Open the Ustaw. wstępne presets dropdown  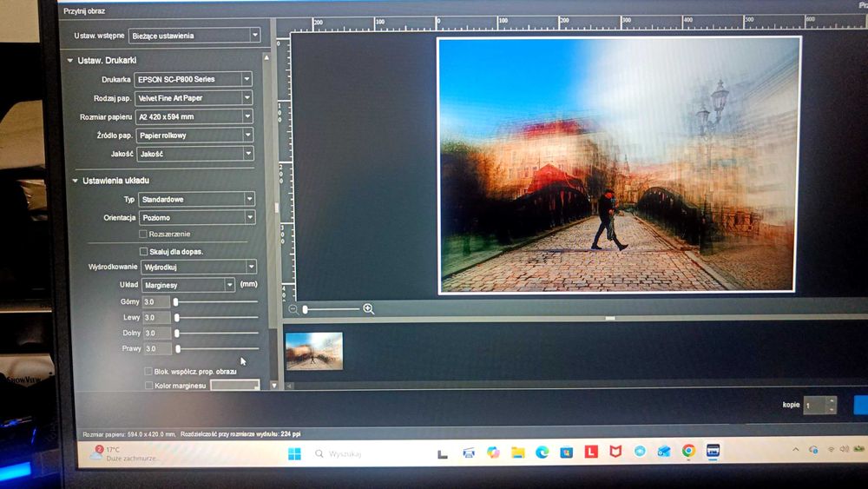pos(194,36)
